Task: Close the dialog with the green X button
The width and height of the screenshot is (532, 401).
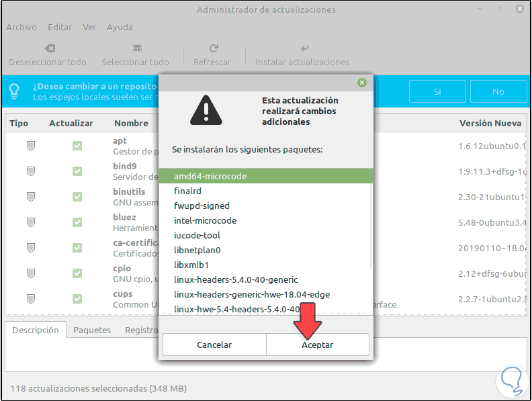Action: click(x=362, y=83)
